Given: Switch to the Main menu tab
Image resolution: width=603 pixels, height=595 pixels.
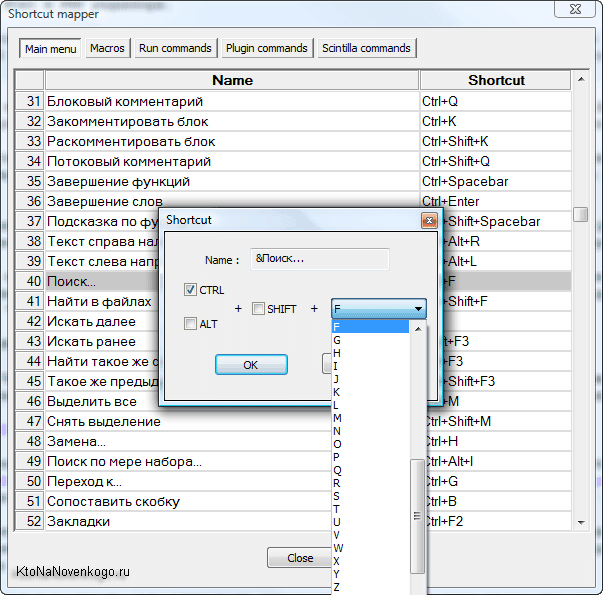Looking at the screenshot, I should click(x=50, y=48).
